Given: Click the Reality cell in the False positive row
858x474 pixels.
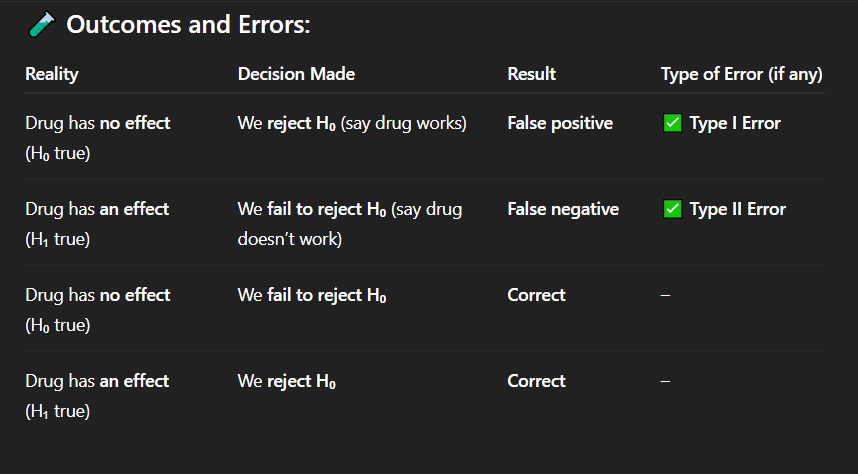Looking at the screenshot, I should [x=97, y=137].
